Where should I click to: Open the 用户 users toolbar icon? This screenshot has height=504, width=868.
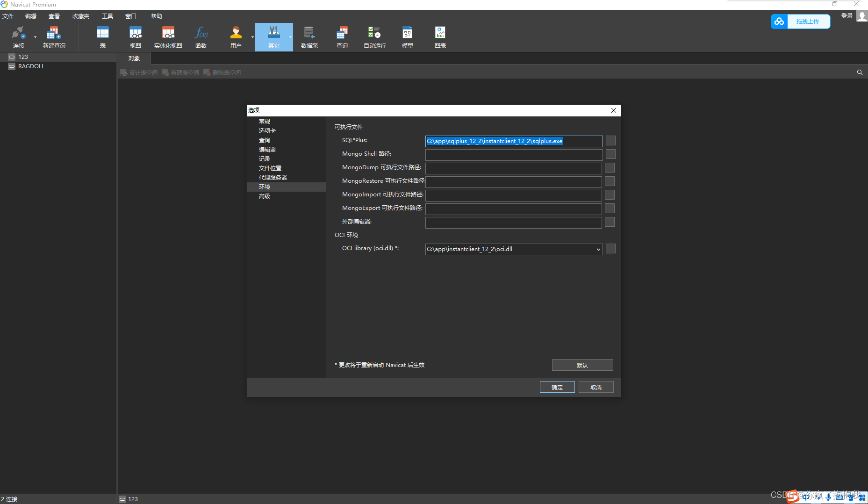click(x=236, y=37)
